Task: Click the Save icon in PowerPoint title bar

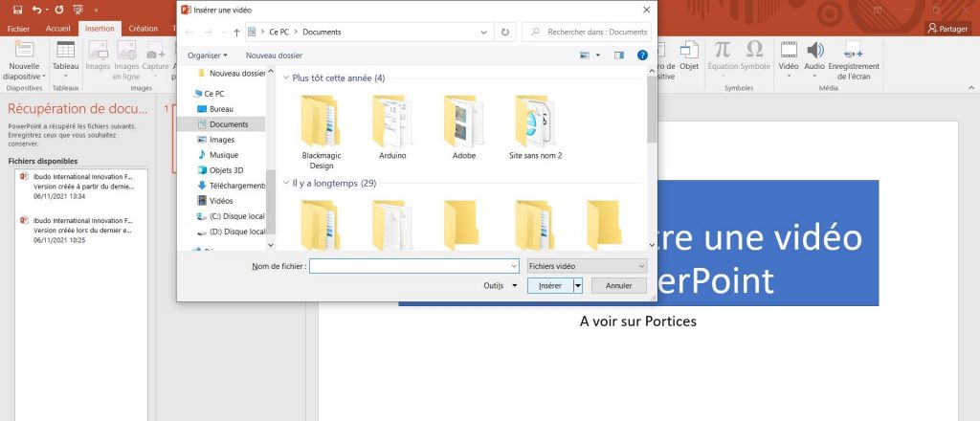Action: coord(17,10)
